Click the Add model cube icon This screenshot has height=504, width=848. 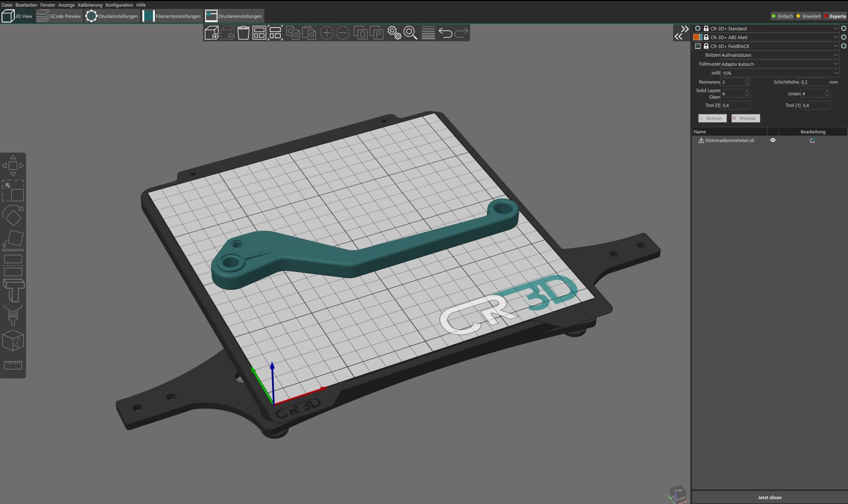212,33
